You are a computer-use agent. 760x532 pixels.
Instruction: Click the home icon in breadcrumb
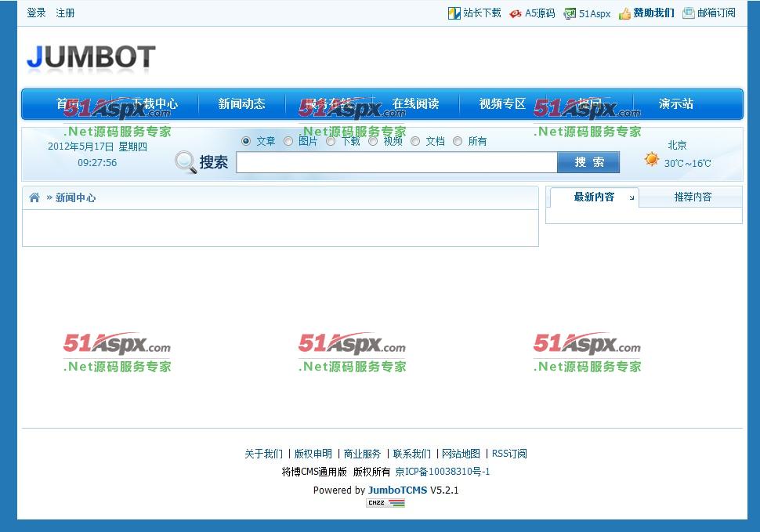[34, 197]
